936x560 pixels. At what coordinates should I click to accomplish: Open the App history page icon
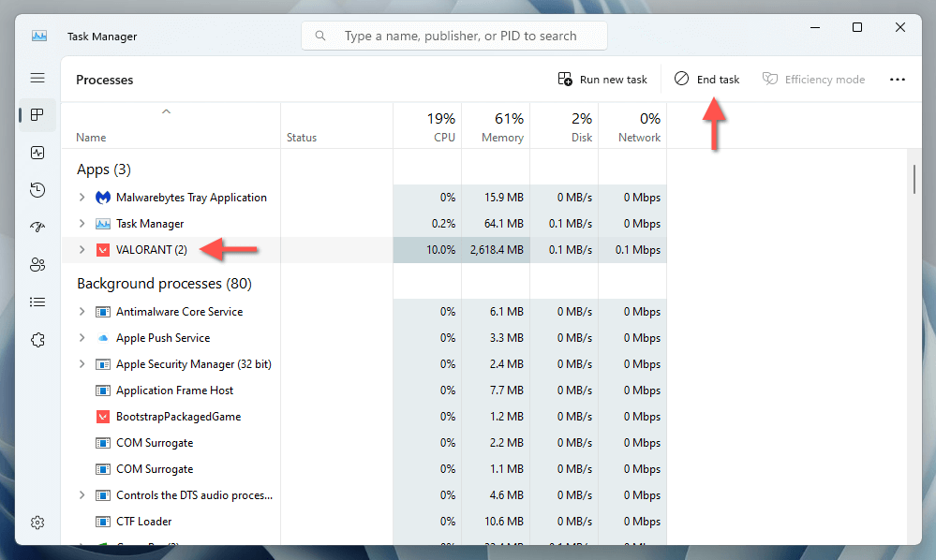pos(37,190)
